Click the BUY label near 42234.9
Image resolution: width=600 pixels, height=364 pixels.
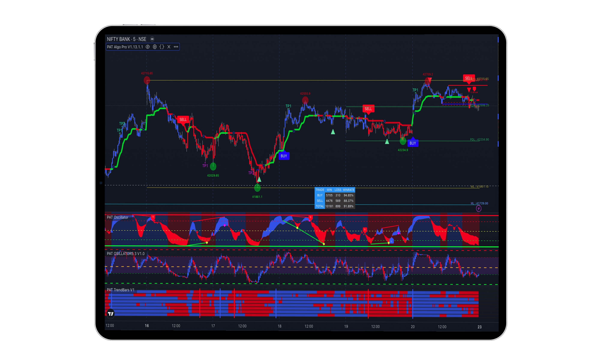point(413,143)
